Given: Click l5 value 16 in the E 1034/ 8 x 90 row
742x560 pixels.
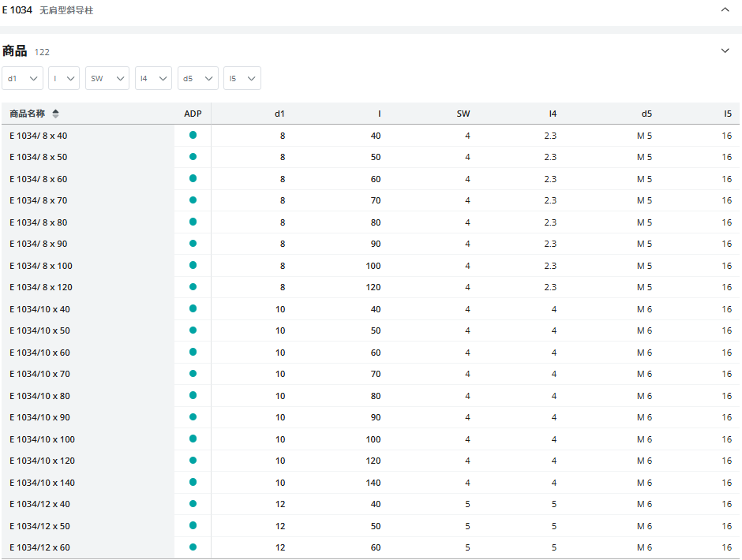Looking at the screenshot, I should pyautogui.click(x=727, y=244).
